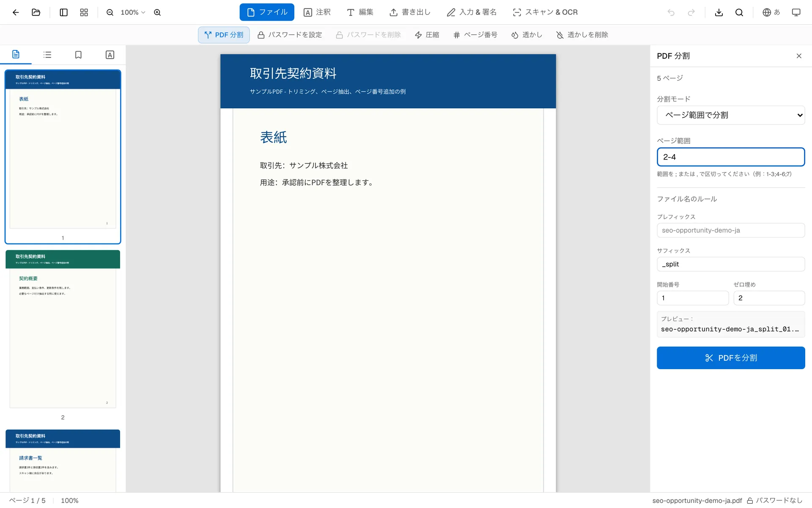The height and width of the screenshot is (508, 812).
Task: Click the redo arrow icon
Action: tap(691, 12)
